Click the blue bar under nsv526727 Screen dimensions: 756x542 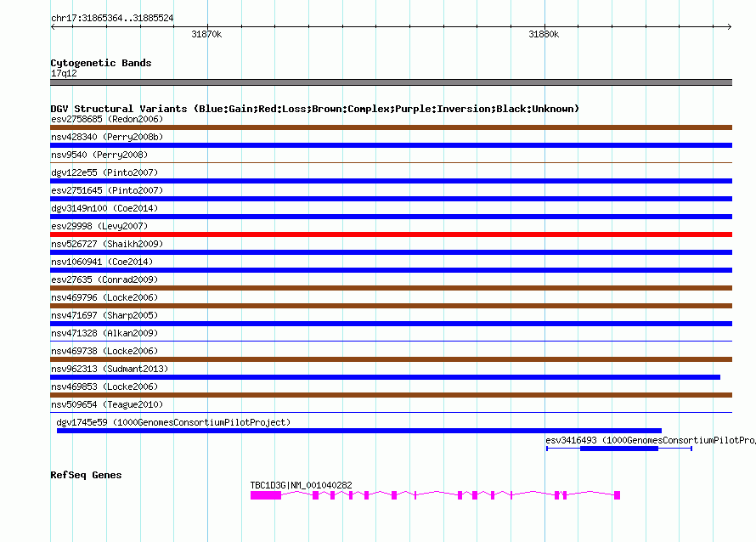391,252
